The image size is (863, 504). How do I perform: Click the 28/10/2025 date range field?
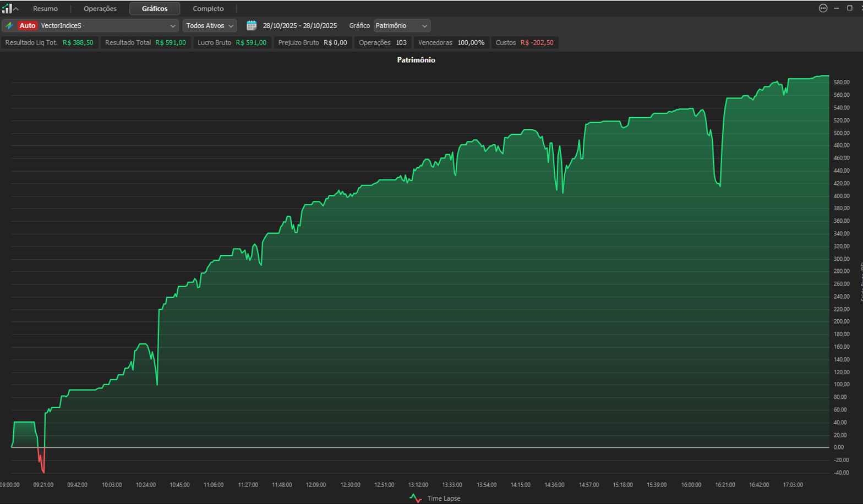[300, 26]
